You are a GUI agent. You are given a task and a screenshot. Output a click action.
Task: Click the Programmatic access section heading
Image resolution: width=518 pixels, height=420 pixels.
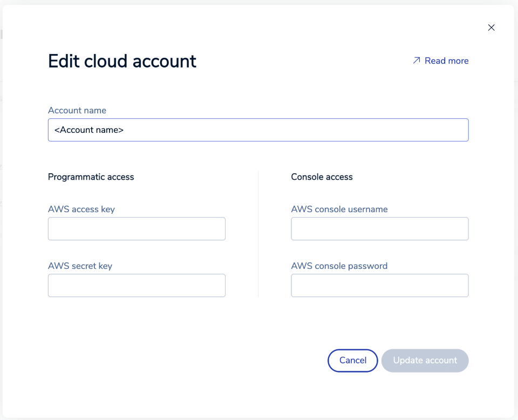point(91,177)
